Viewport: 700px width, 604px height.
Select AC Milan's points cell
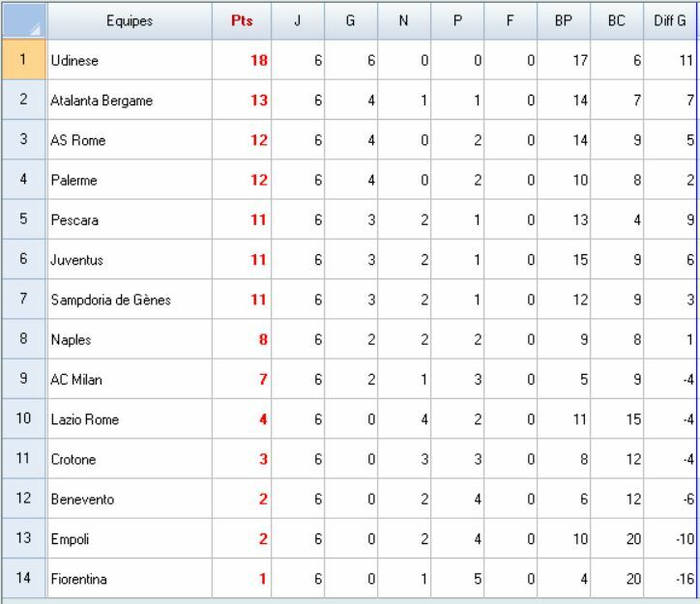pos(242,380)
